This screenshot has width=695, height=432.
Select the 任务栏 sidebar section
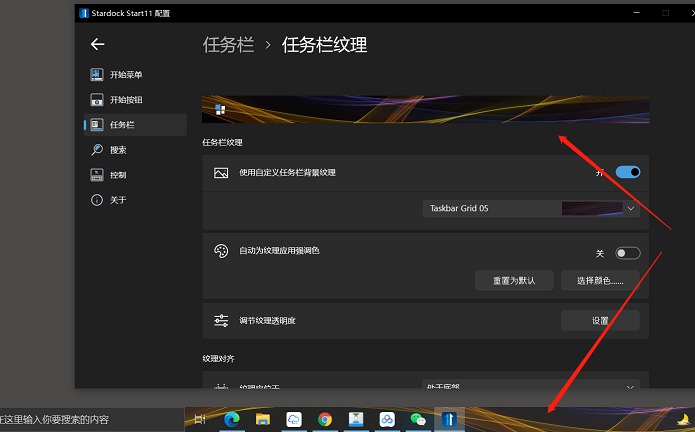(x=135, y=125)
